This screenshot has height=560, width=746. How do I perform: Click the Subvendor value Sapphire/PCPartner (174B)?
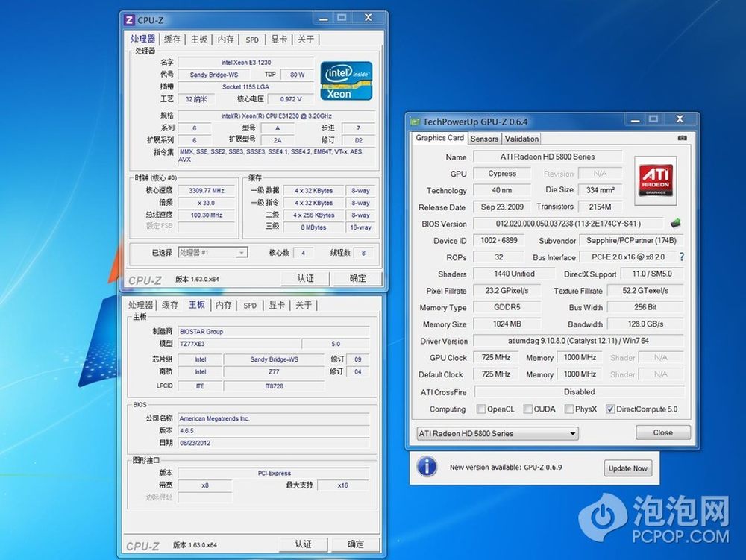point(631,240)
